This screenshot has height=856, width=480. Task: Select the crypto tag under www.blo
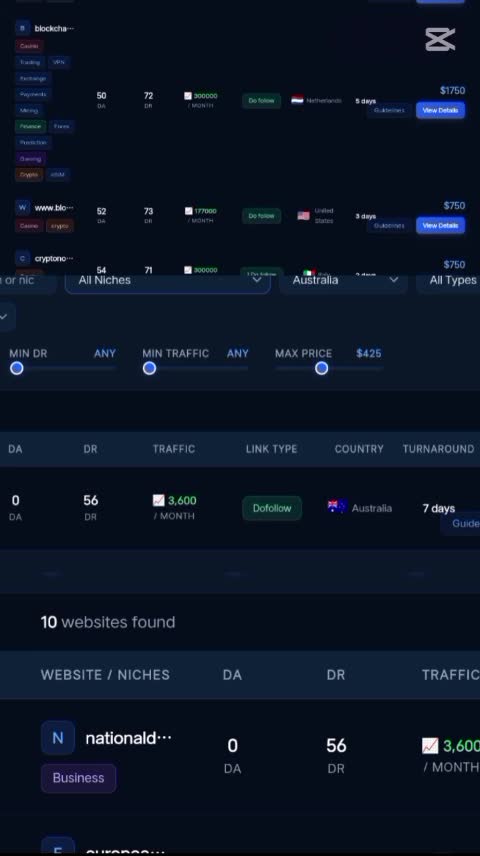tap(60, 225)
